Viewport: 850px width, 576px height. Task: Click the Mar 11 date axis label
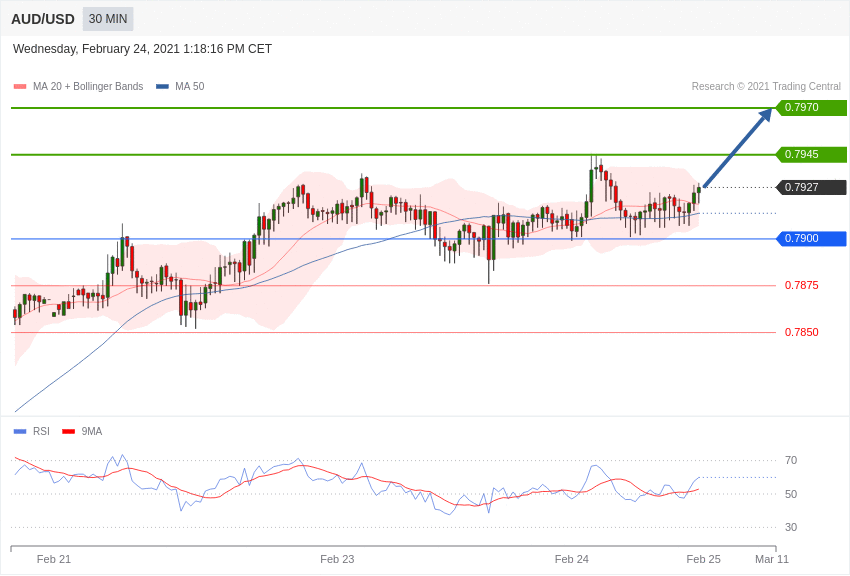[x=772, y=559]
